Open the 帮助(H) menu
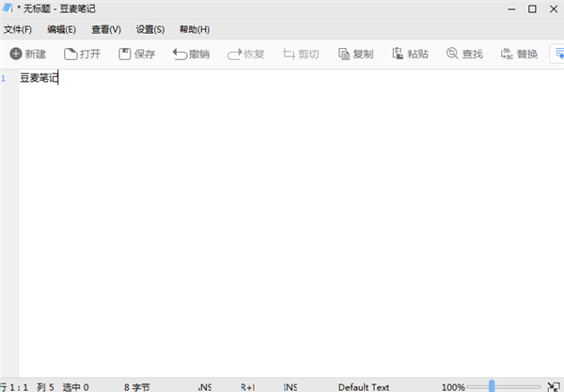 195,29
